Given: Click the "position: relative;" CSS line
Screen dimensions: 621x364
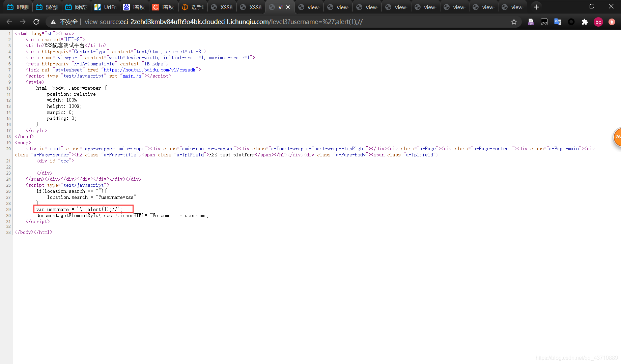Looking at the screenshot, I should point(73,94).
